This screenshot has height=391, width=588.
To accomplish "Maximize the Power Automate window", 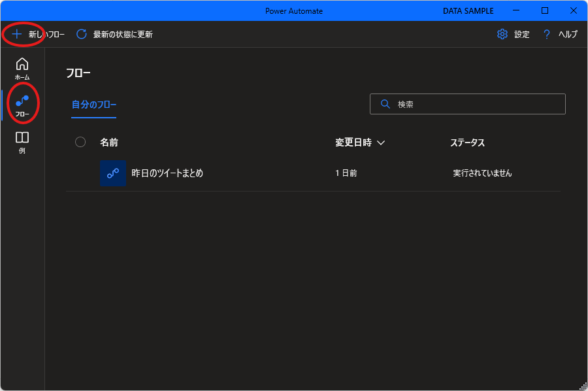I will pyautogui.click(x=545, y=10).
